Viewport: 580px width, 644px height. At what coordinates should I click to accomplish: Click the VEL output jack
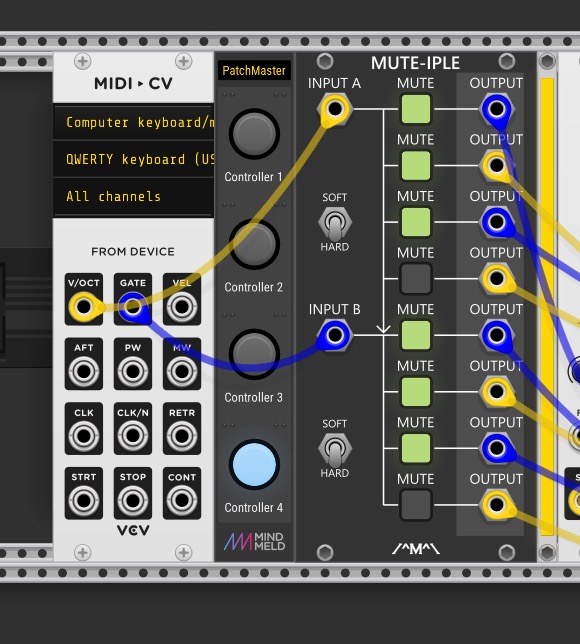[182, 306]
